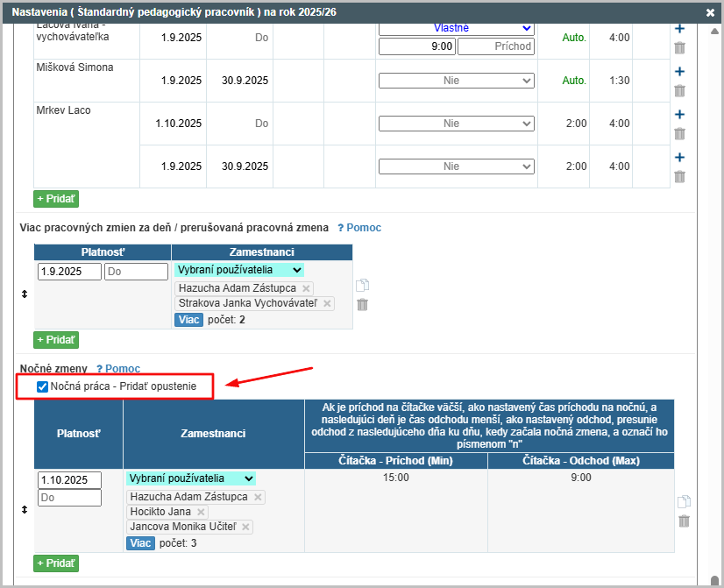Screen dimensions: 724x588
Task: Click plus icon in Mrkev Laco 1.9.2025 row
Action: tap(679, 158)
